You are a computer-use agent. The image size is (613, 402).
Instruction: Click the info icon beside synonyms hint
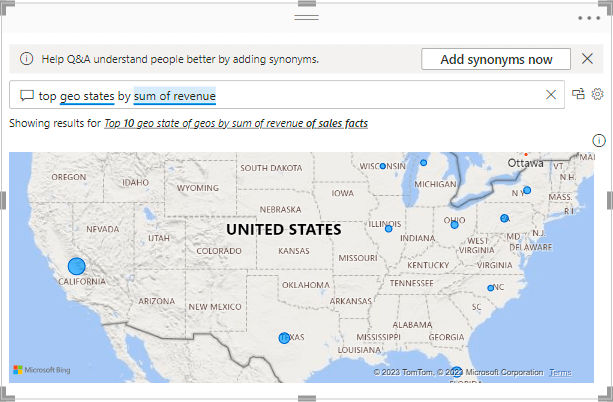point(27,59)
